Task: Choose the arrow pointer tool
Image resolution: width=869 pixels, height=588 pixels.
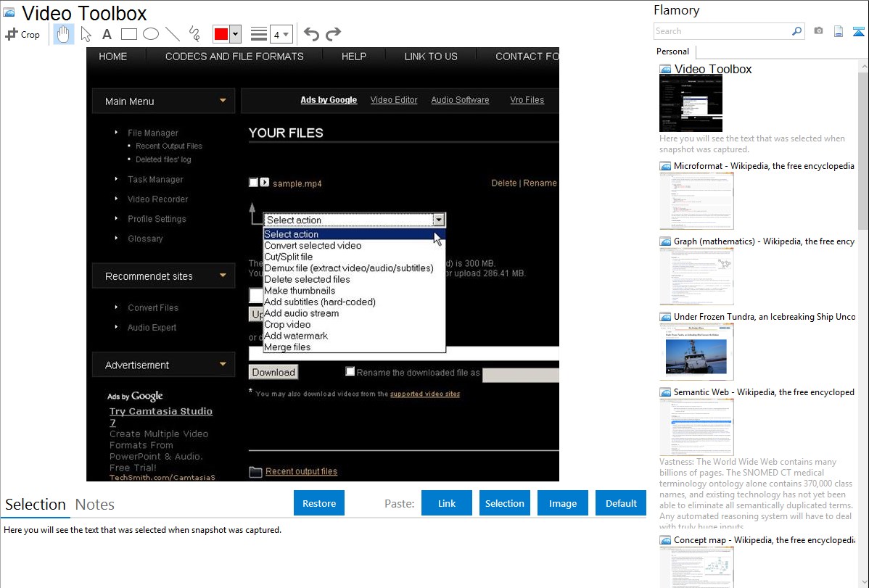Action: point(86,34)
